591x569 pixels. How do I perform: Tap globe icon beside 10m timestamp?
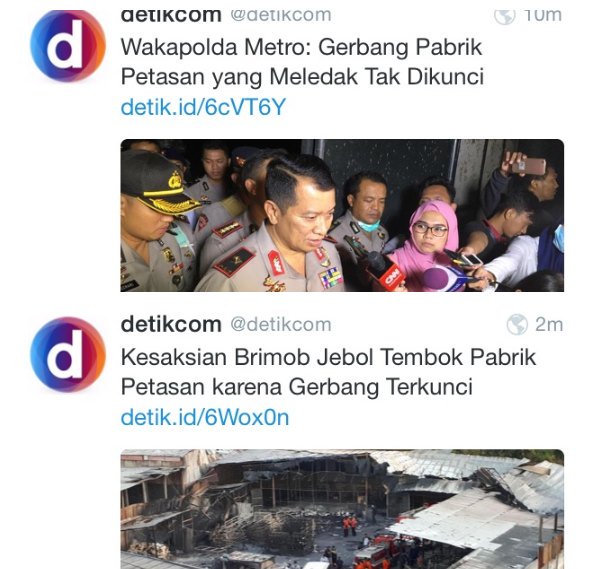(504, 16)
